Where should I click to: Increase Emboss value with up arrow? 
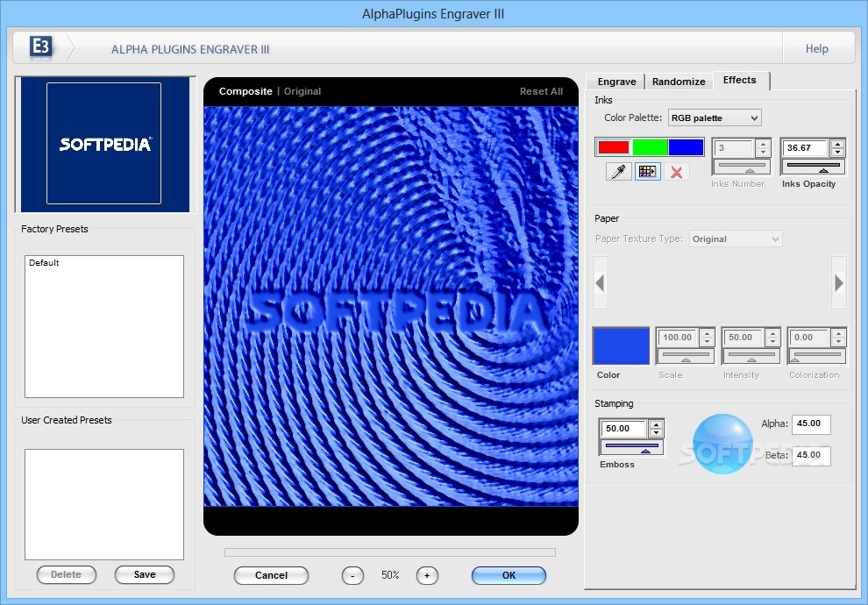coord(656,424)
